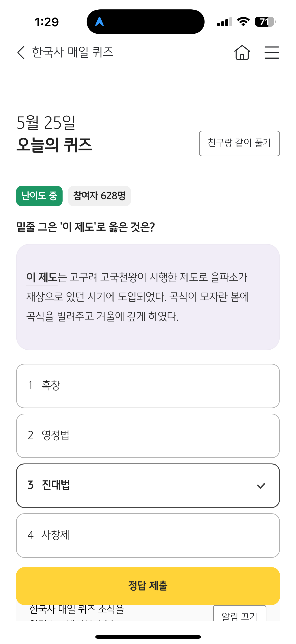Open the home icon
The height and width of the screenshot is (644, 296).
click(x=242, y=53)
